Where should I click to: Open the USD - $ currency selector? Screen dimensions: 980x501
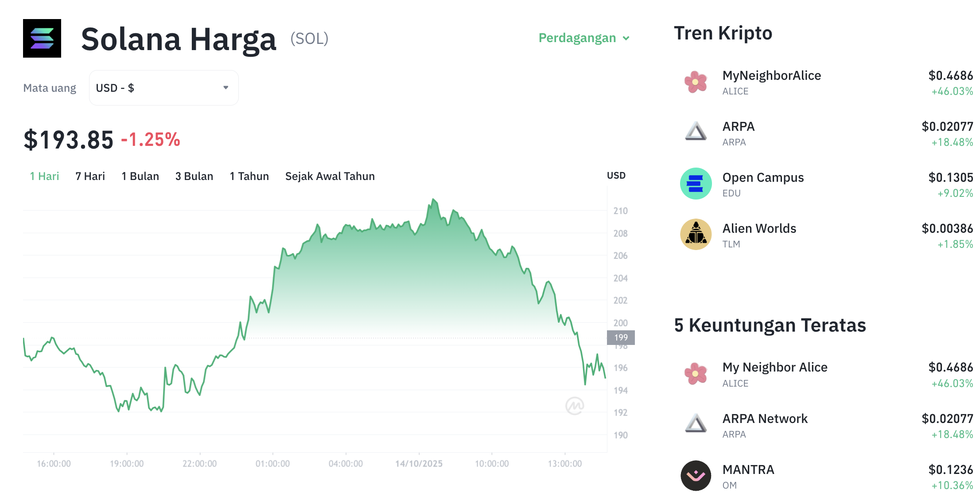(x=163, y=88)
